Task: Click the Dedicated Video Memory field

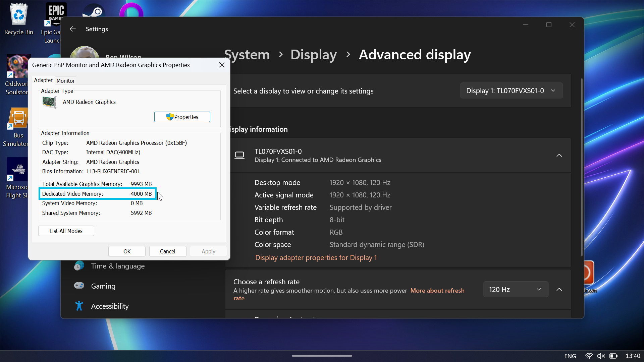Action: point(97,193)
